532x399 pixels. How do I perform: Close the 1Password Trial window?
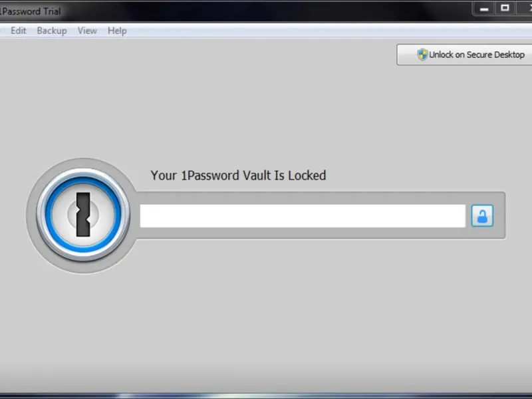525,8
